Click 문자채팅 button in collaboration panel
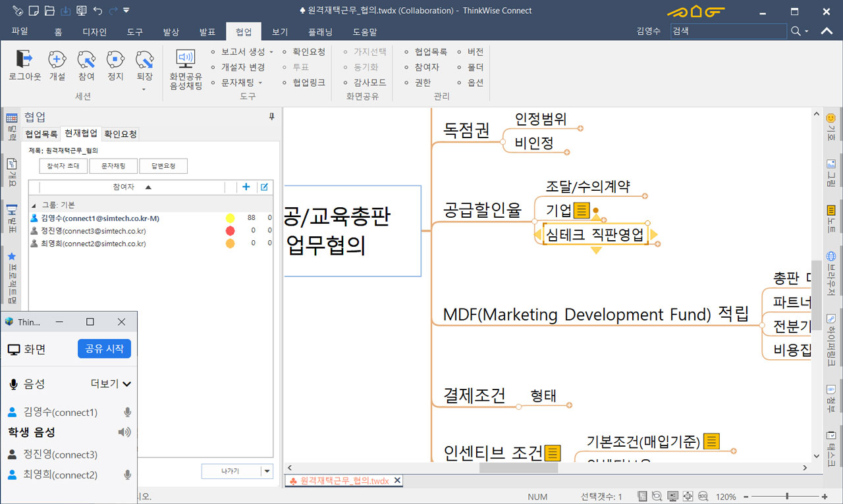Screen dimensions: 843x504 click(113, 166)
